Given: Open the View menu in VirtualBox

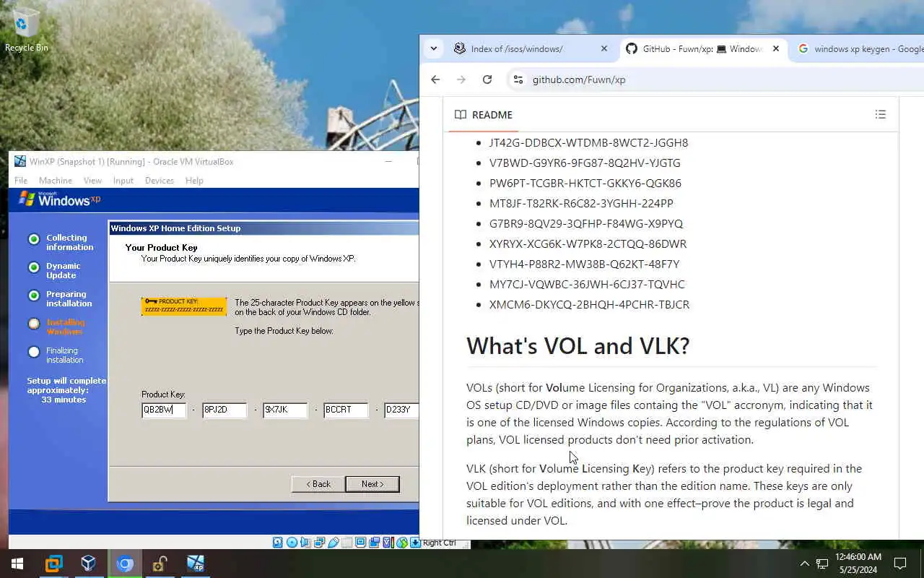Looking at the screenshot, I should (92, 181).
